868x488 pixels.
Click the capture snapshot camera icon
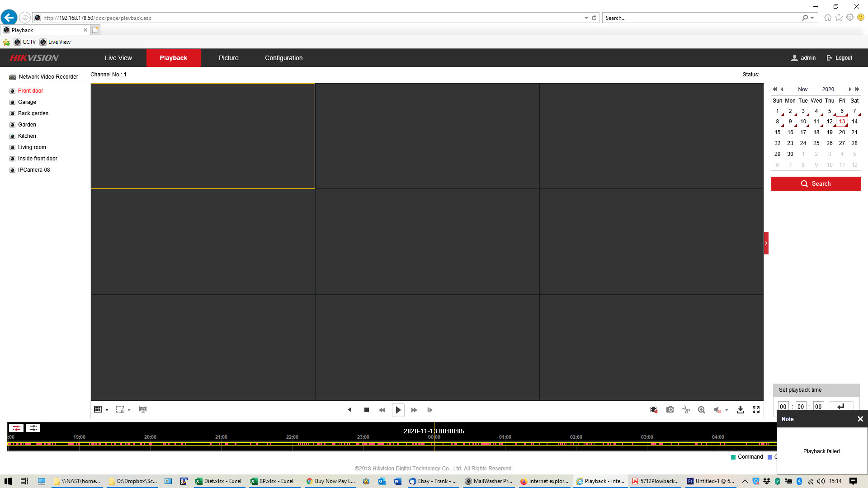[x=670, y=410]
